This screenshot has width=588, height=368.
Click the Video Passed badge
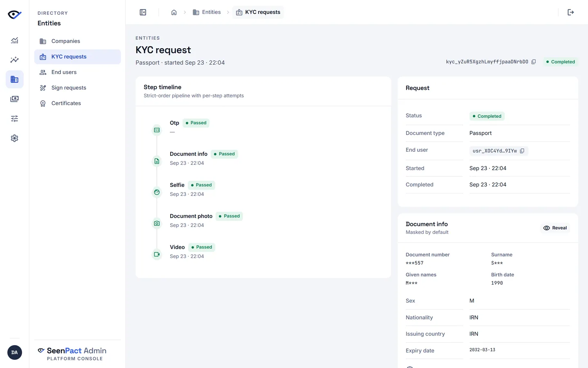(202, 247)
